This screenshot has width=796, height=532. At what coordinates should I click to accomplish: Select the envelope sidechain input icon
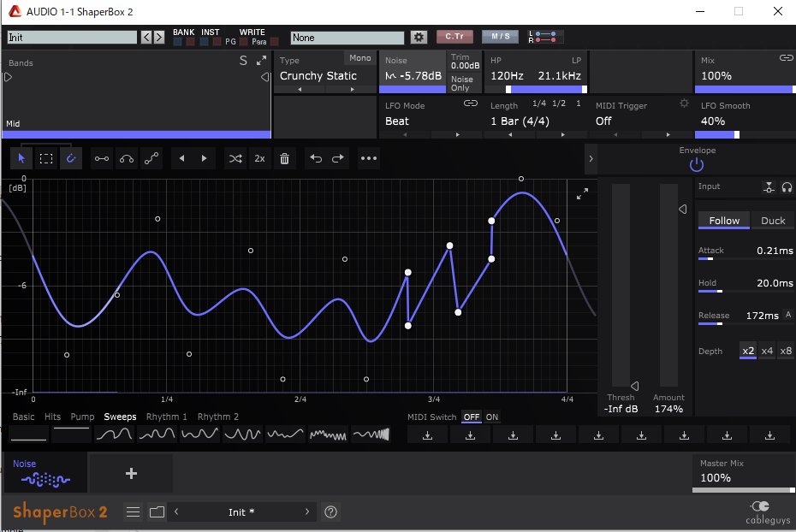tap(769, 187)
